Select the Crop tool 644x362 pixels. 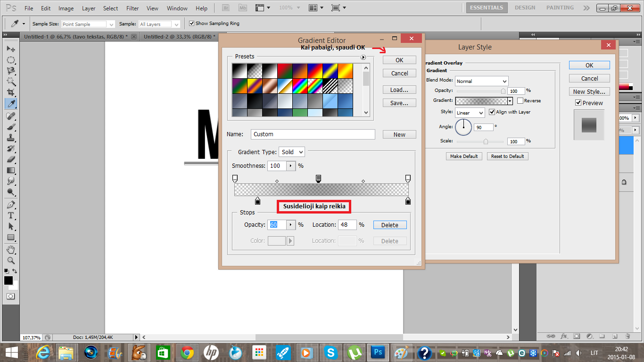(x=10, y=92)
